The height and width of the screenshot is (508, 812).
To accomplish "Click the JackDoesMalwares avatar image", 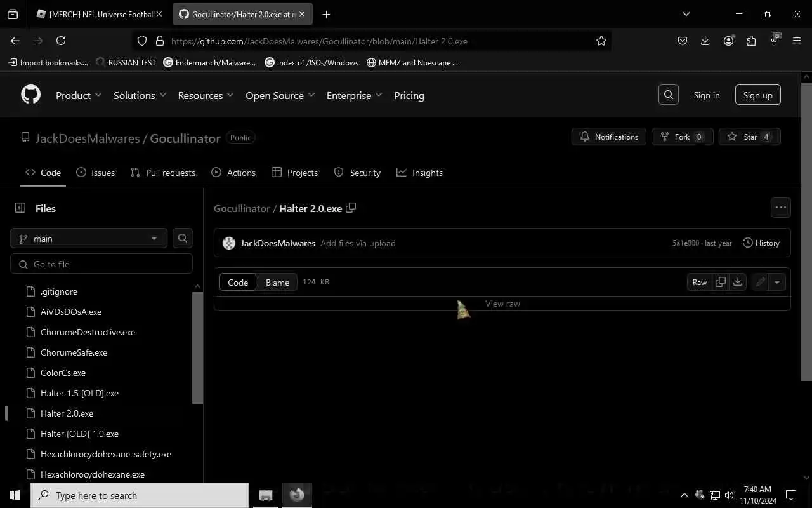I will 229,243.
